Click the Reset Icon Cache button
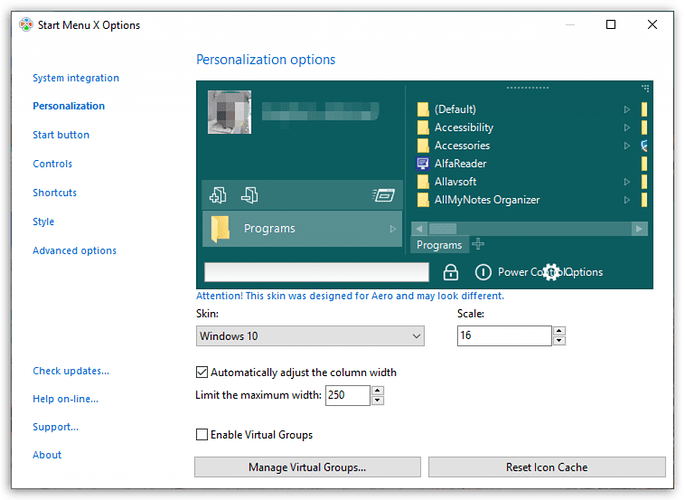 click(x=546, y=467)
